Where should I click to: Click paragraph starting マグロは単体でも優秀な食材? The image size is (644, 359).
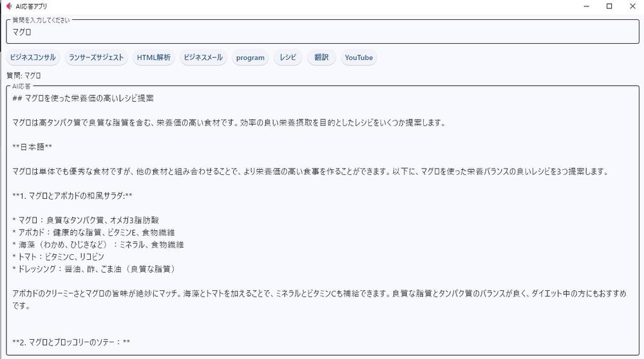(x=311, y=172)
